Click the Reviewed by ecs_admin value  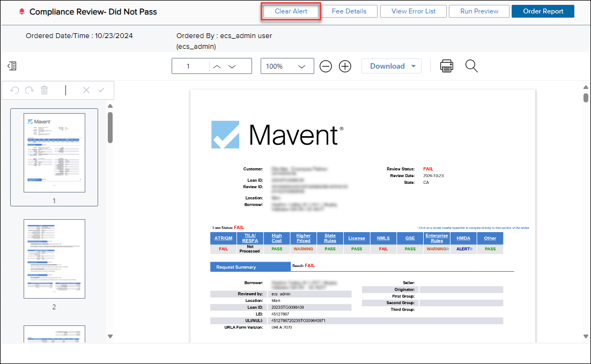point(281,294)
